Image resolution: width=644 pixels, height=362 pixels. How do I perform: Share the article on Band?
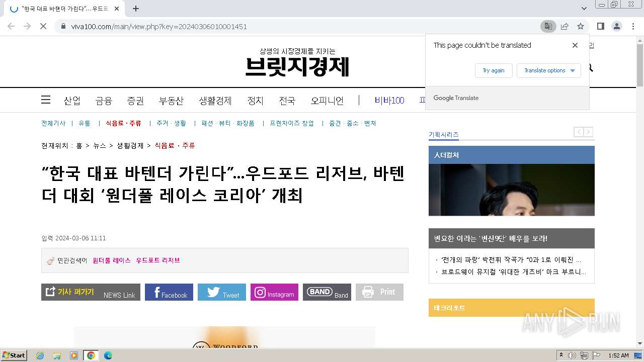pyautogui.click(x=327, y=292)
